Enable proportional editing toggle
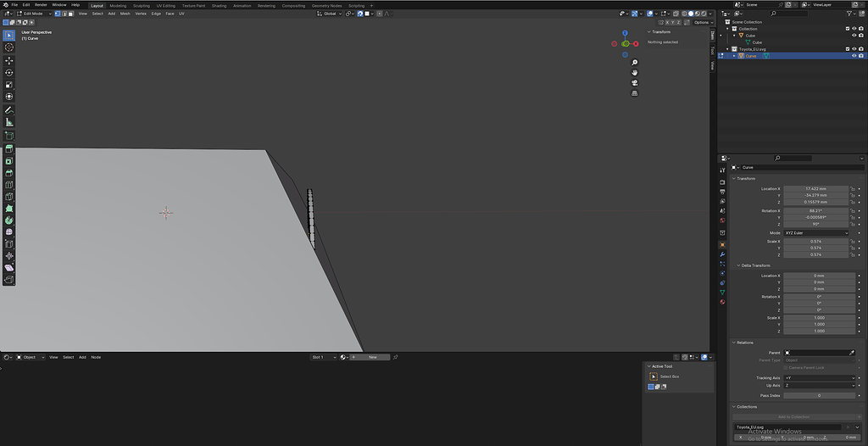 379,14
